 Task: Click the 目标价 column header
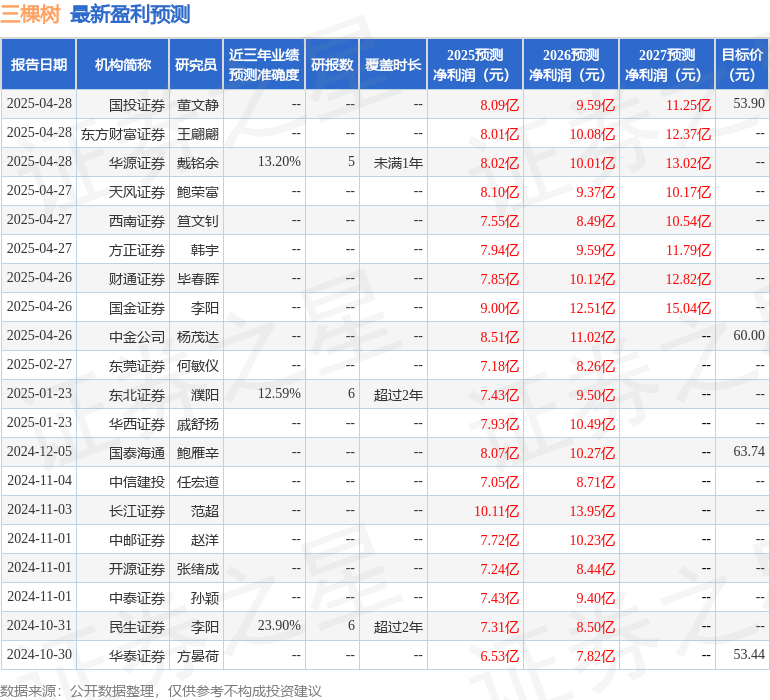click(x=742, y=64)
